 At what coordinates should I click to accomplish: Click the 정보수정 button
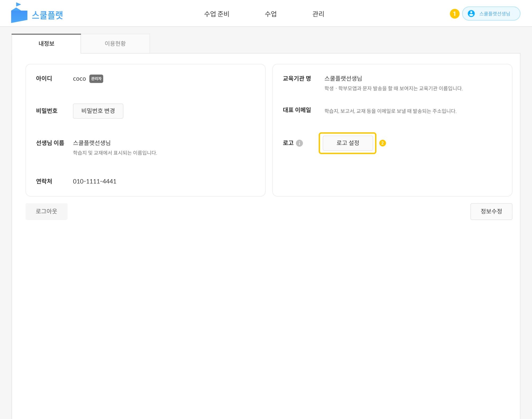(491, 211)
